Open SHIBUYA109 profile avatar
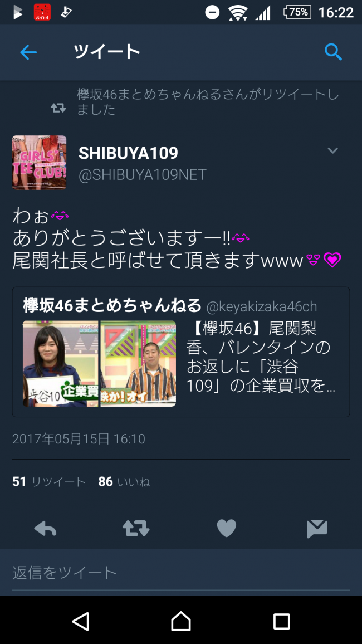The width and height of the screenshot is (362, 644). (x=39, y=162)
